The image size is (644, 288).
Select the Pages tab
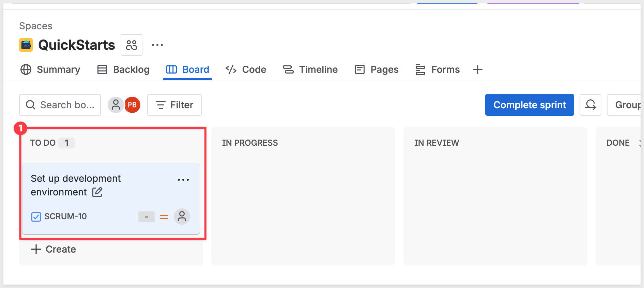click(x=377, y=69)
